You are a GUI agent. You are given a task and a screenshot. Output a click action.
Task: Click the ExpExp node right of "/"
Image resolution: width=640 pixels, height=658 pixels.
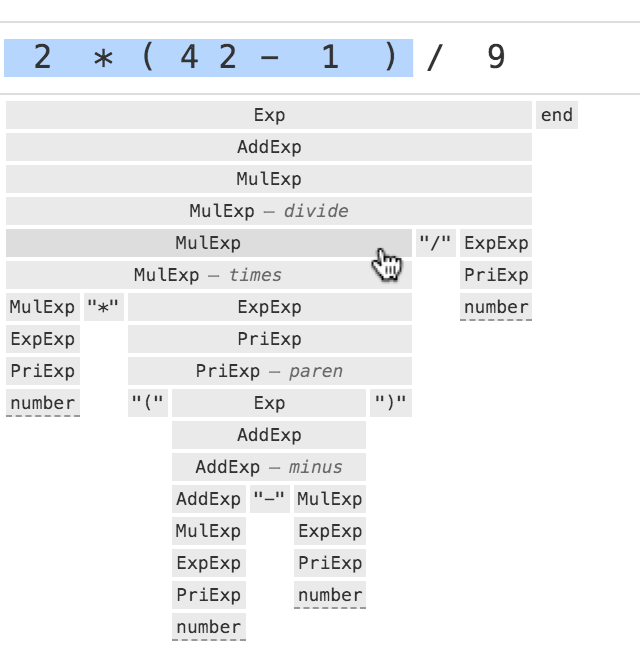tap(496, 243)
